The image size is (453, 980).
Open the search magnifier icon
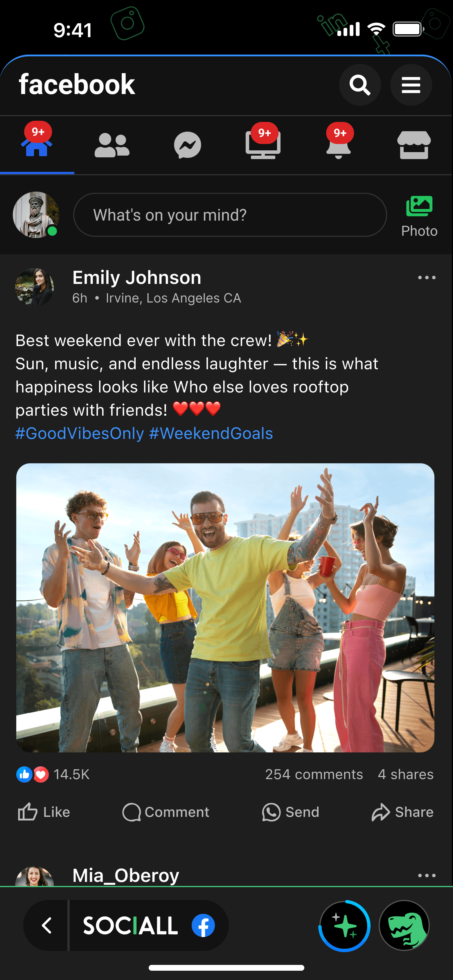click(360, 85)
